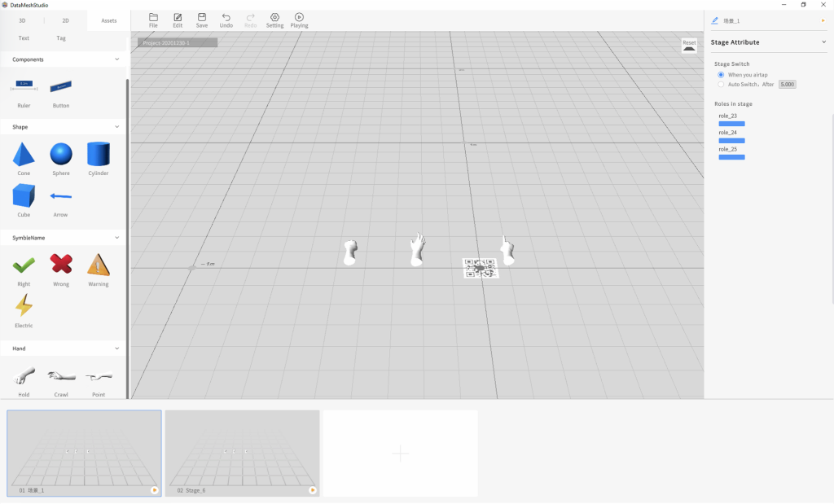Edit the auto switch delay field
Screen dimensions: 834x504
[x=788, y=85]
